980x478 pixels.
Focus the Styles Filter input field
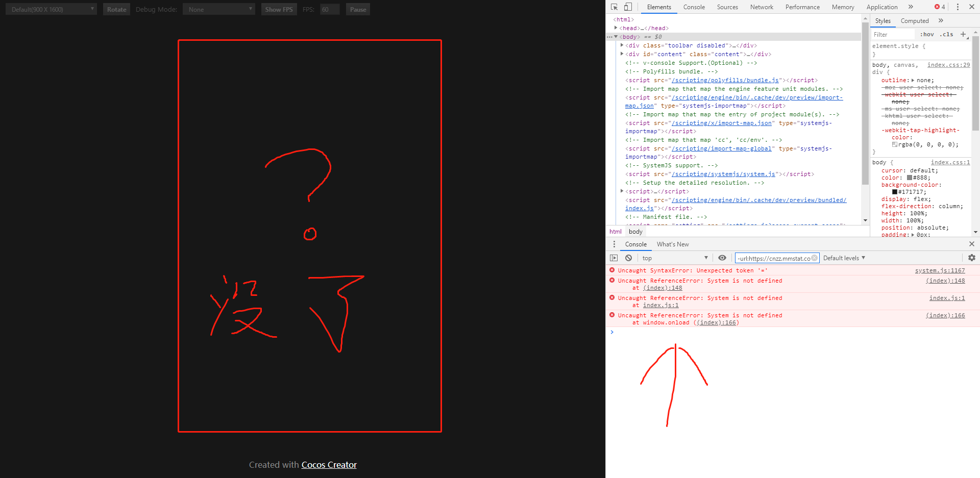click(893, 35)
